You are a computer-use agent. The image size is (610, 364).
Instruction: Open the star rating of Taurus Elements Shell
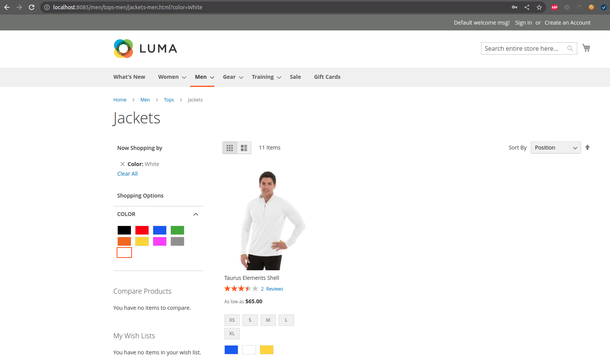coord(241,289)
